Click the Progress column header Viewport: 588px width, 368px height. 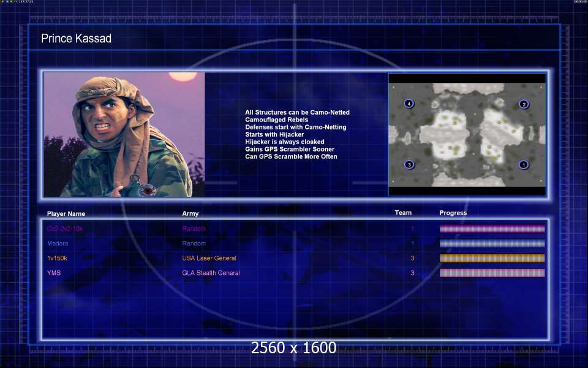coord(453,213)
